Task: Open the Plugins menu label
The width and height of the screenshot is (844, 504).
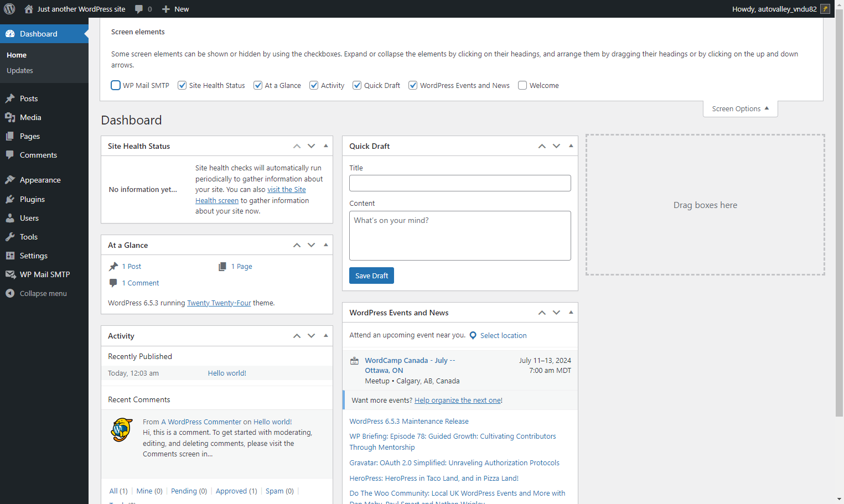Action: (32, 199)
